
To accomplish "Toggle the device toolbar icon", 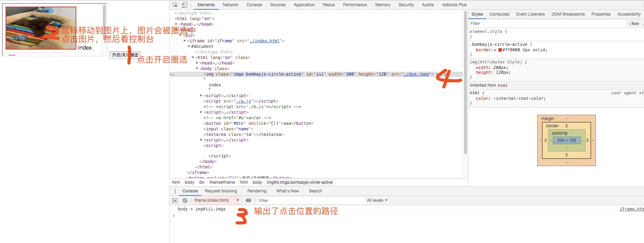I will pyautogui.click(x=184, y=5).
